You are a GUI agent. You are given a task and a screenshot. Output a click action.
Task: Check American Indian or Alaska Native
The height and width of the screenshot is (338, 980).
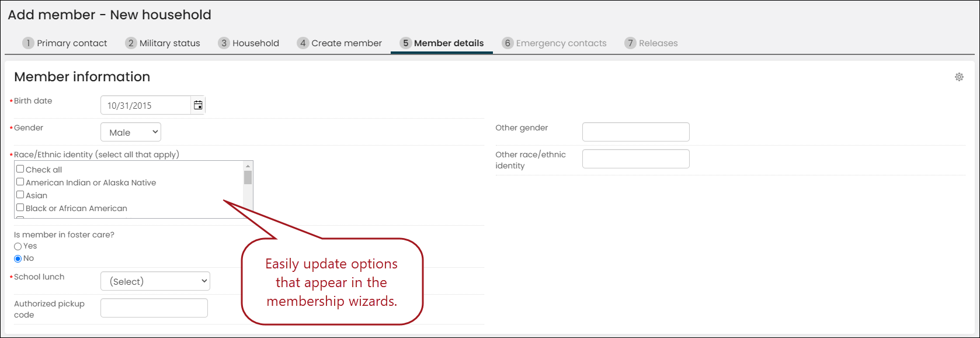[x=20, y=182]
